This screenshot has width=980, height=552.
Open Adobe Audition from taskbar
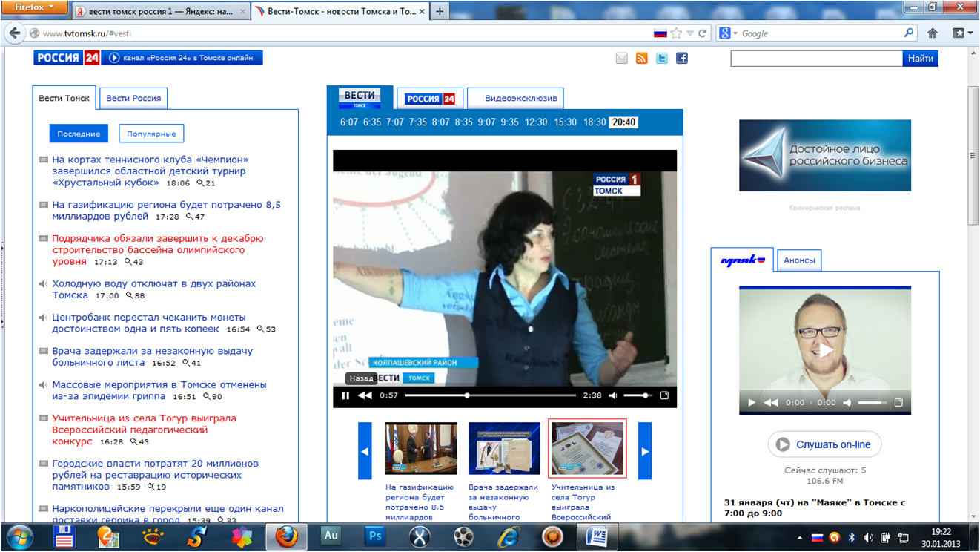tap(331, 536)
